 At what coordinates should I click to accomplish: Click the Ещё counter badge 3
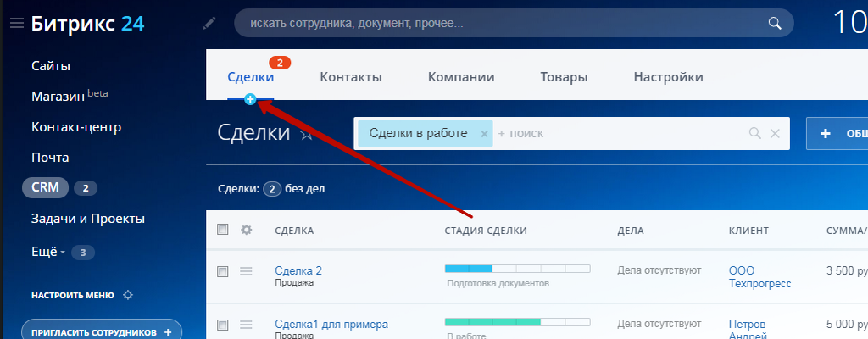(x=83, y=253)
